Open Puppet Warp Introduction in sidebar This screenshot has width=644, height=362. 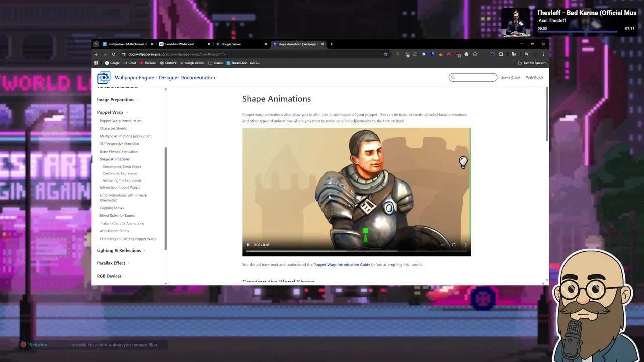(x=120, y=121)
